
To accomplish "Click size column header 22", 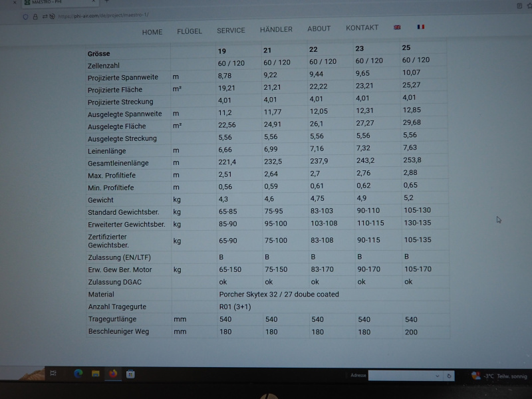I will coord(313,49).
